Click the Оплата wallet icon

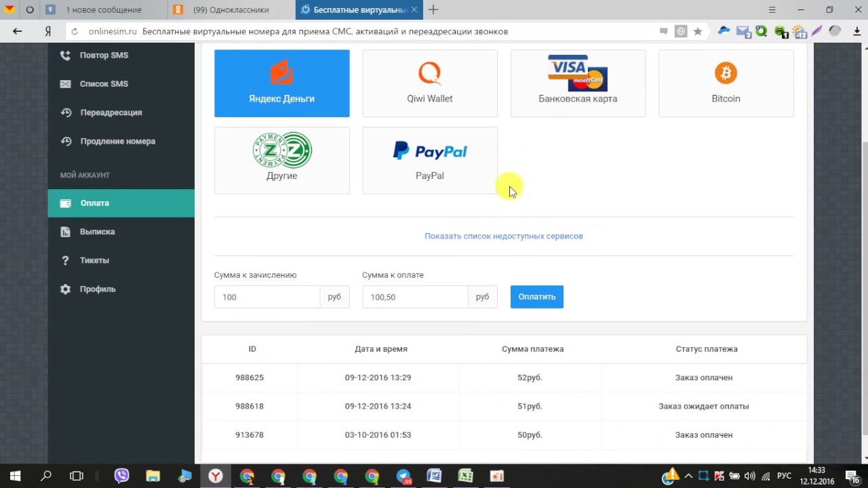click(x=65, y=203)
